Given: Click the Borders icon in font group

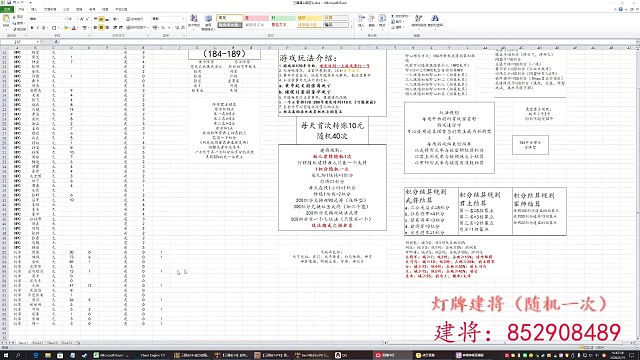Looking at the screenshot, I should coord(54,28).
